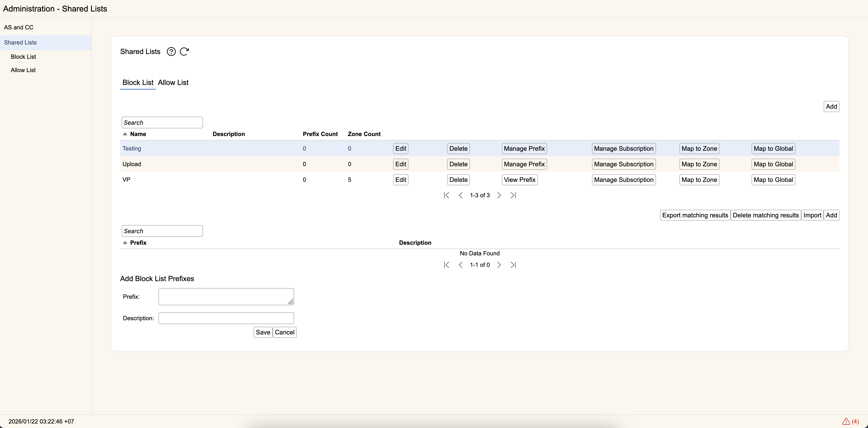Sort by Prefix column arrow
This screenshot has height=428, width=868.
tap(125, 243)
